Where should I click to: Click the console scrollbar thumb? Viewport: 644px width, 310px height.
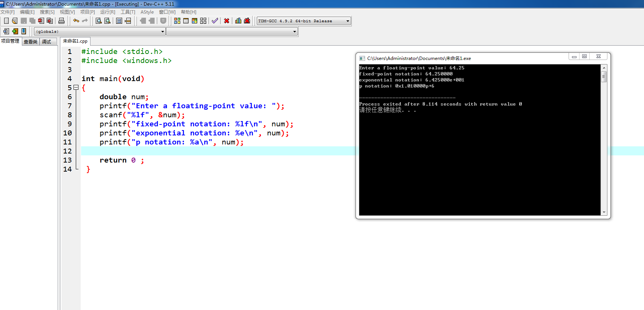[x=604, y=77]
